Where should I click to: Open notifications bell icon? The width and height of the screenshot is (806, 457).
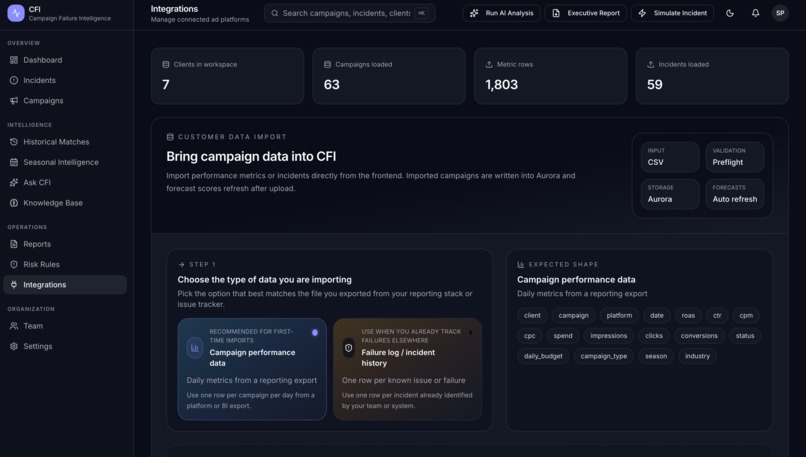[x=756, y=13]
